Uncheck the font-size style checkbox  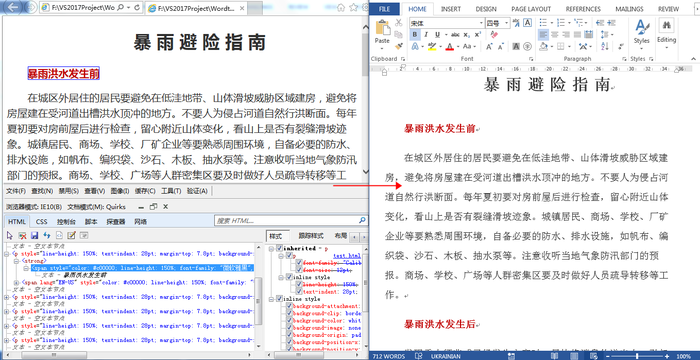[x=299, y=270]
